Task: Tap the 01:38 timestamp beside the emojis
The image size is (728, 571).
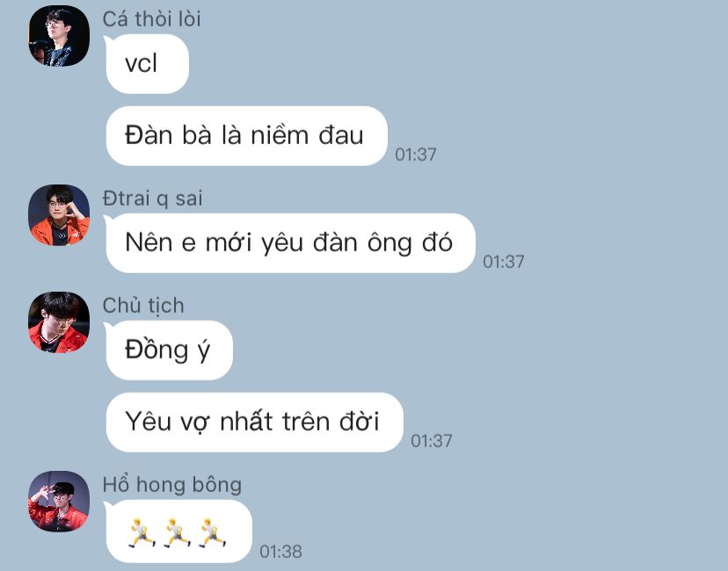Action: coord(280,552)
